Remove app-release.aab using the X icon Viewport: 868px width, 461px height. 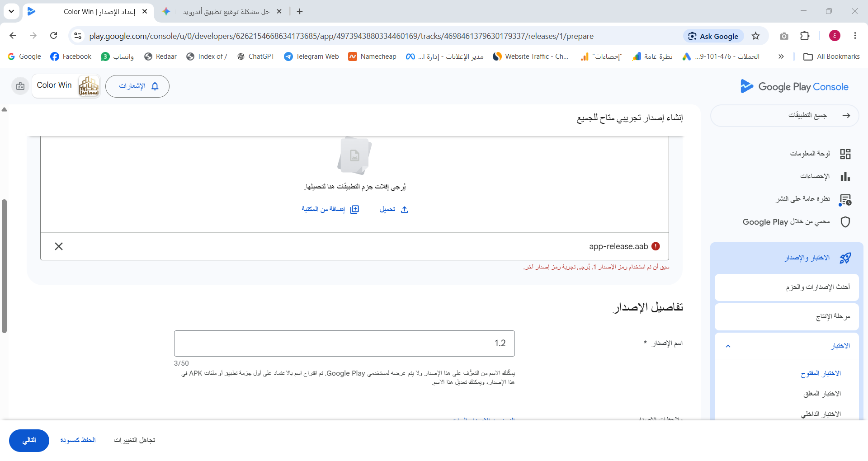coord(59,246)
